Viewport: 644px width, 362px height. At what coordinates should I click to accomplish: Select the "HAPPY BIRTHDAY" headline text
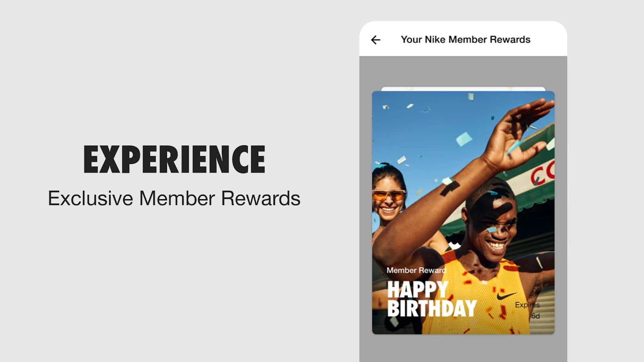(x=431, y=299)
